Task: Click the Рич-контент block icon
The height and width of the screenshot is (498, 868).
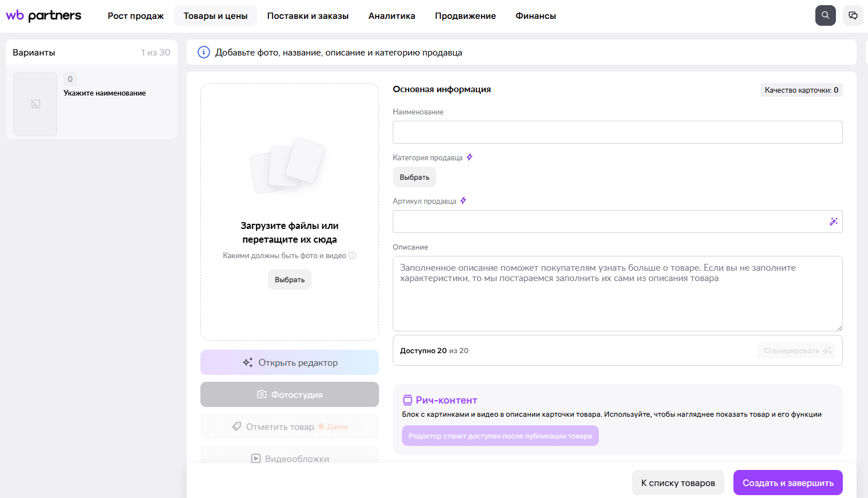Action: coord(407,400)
